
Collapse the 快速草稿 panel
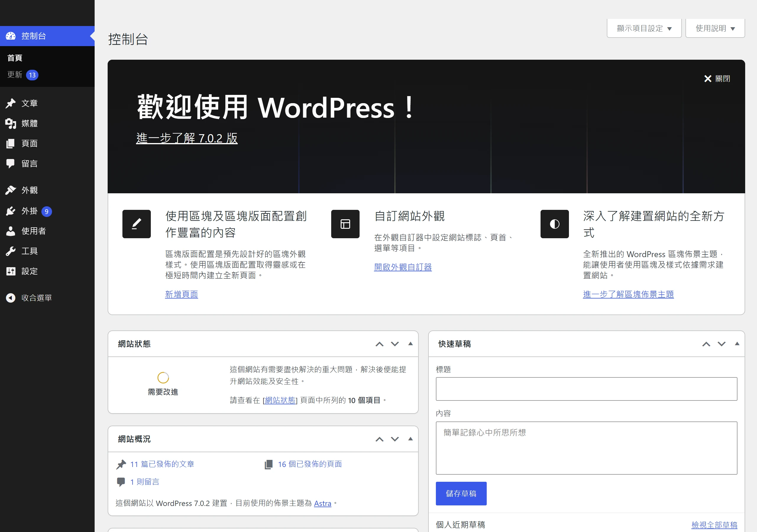click(737, 343)
